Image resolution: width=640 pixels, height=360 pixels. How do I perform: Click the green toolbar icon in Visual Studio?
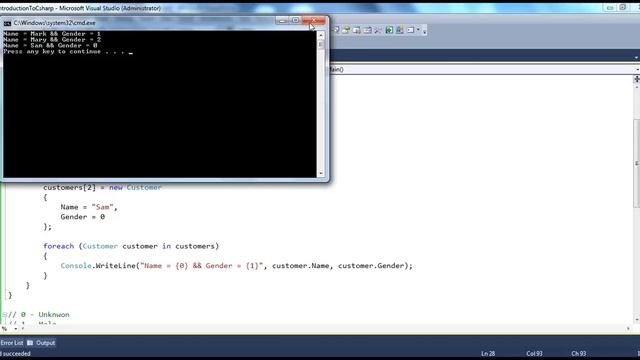pos(389,30)
